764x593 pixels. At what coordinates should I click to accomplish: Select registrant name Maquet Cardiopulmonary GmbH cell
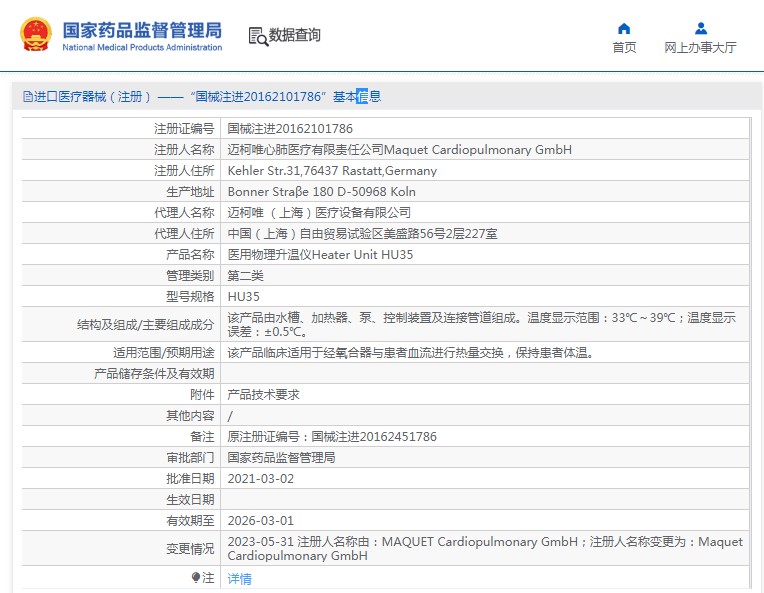[400, 150]
